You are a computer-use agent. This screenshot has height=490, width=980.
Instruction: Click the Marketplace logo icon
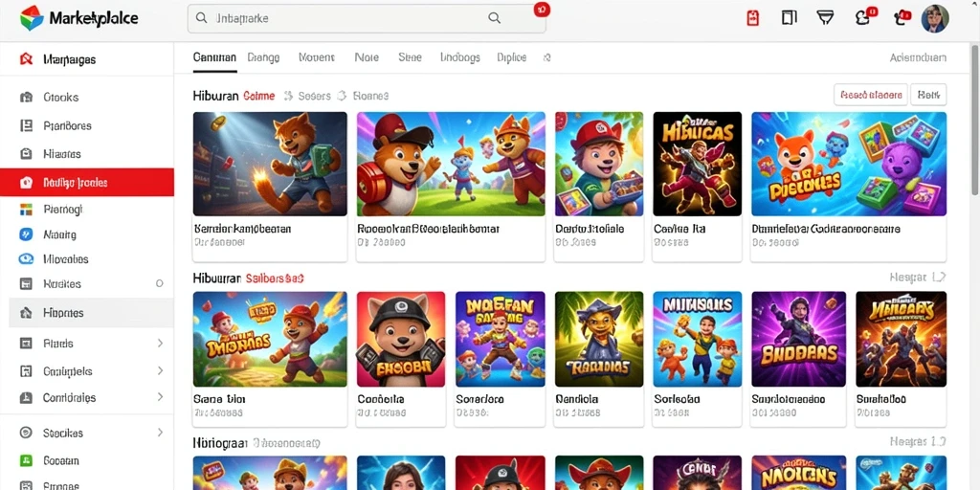tap(32, 18)
